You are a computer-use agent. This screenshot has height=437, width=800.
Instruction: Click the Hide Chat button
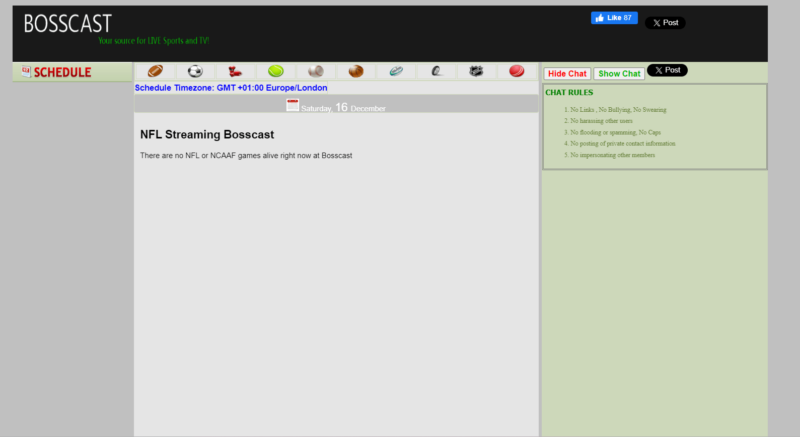point(567,73)
